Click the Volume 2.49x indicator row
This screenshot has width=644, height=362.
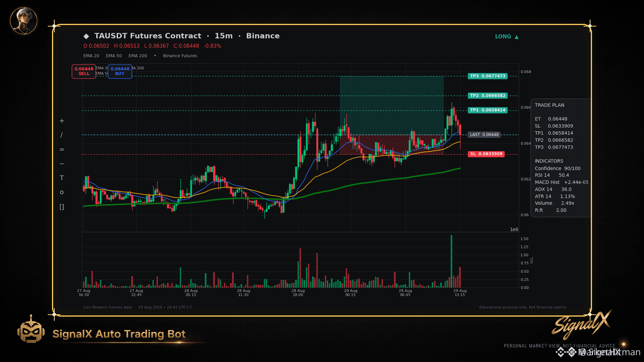click(x=554, y=203)
